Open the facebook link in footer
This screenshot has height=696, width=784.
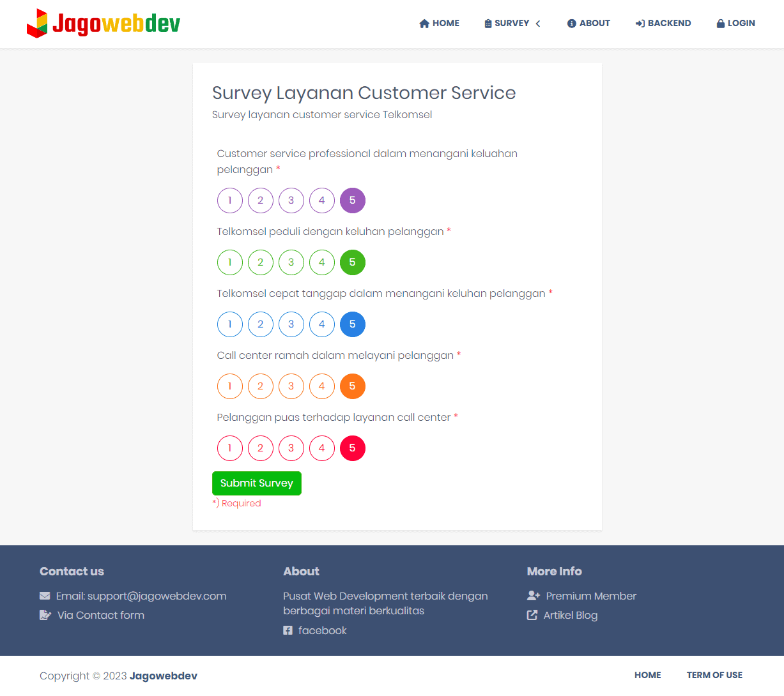pos(323,630)
